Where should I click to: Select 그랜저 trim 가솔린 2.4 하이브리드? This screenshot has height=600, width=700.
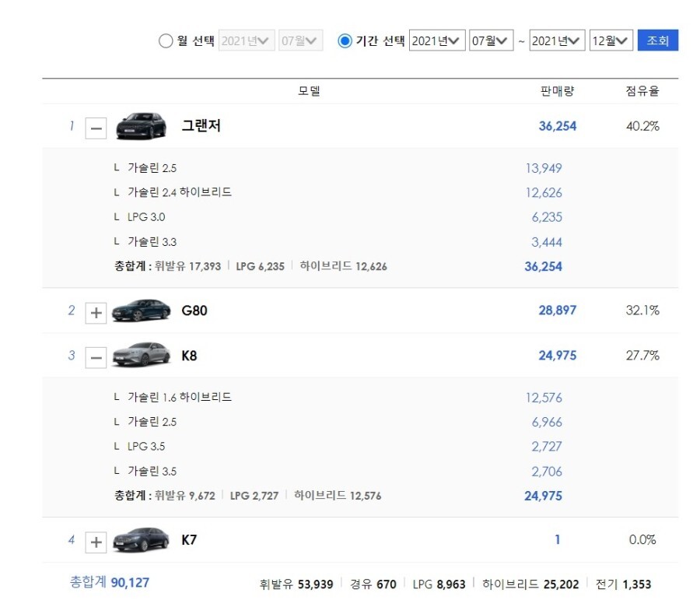pos(180,192)
